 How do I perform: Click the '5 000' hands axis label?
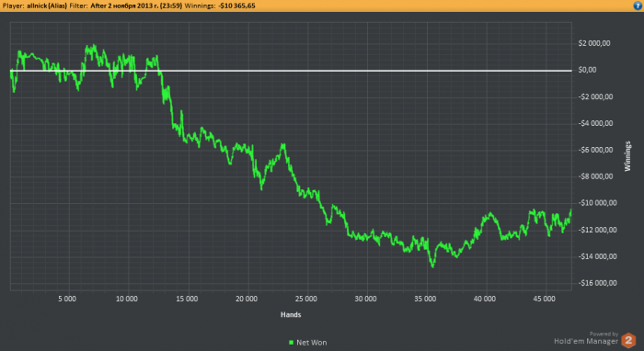coord(67,299)
